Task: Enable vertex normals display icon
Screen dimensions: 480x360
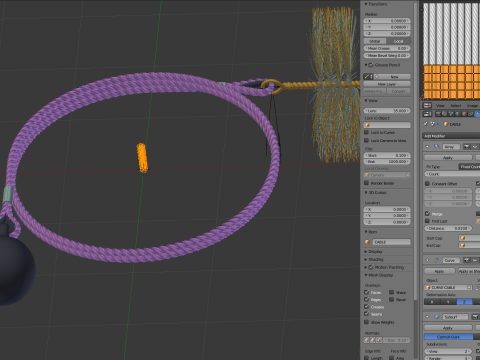Action: [x=366, y=340]
